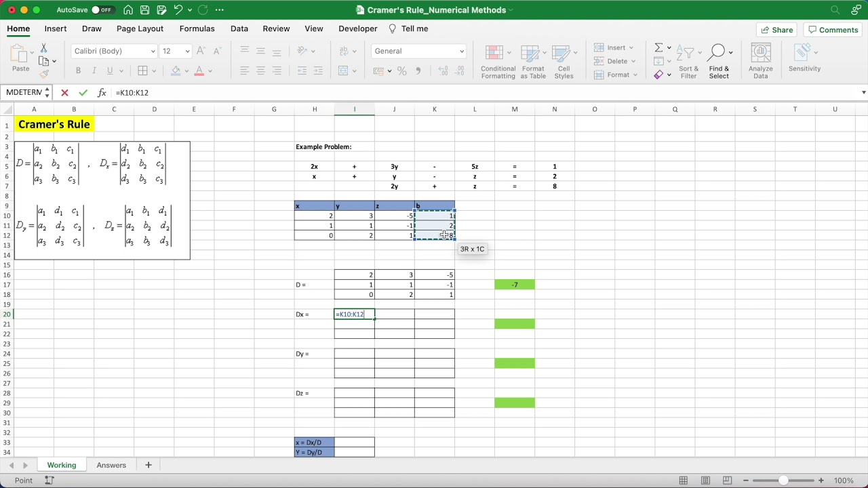Adjust the zoom slider in status bar
The height and width of the screenshot is (488, 868).
tap(783, 481)
